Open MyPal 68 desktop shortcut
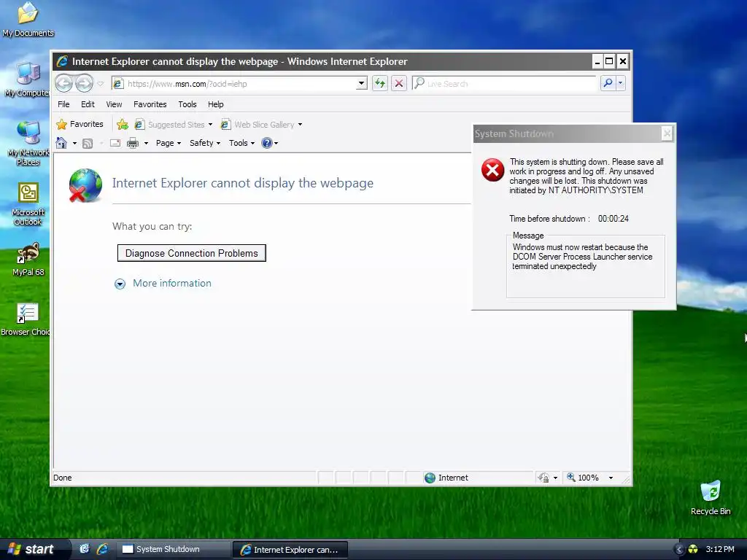Image resolution: width=747 pixels, height=560 pixels. click(28, 260)
